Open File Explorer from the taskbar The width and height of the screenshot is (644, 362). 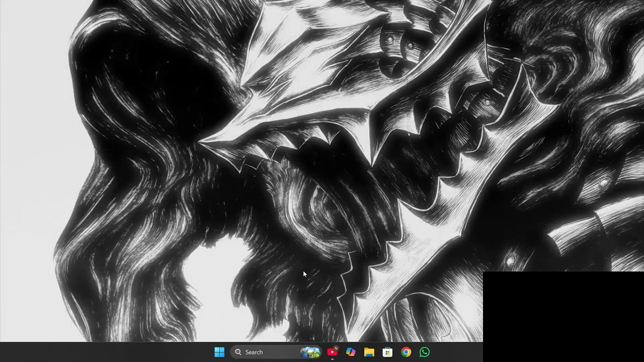(x=369, y=352)
